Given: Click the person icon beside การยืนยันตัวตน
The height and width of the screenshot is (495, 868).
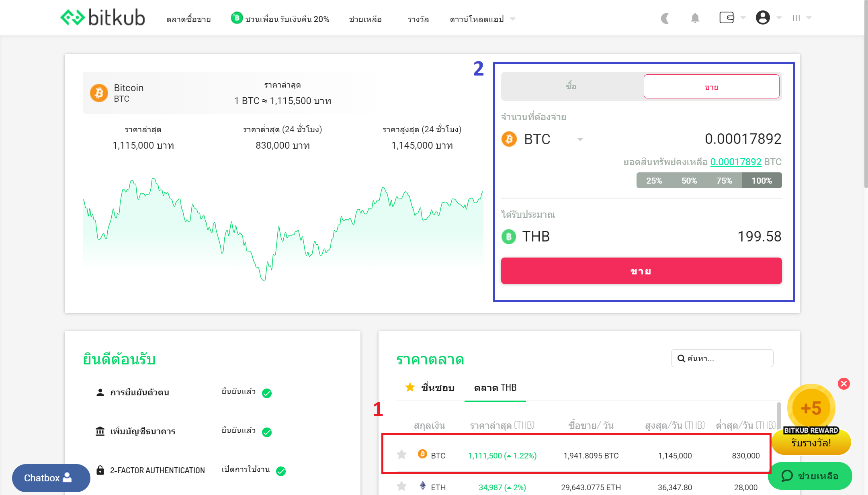Looking at the screenshot, I should [100, 392].
